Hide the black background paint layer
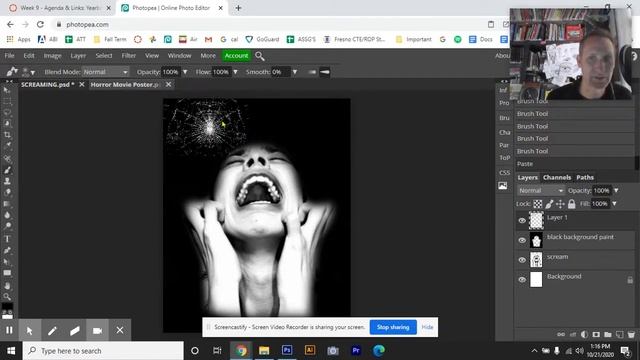640x360 pixels. (522, 240)
